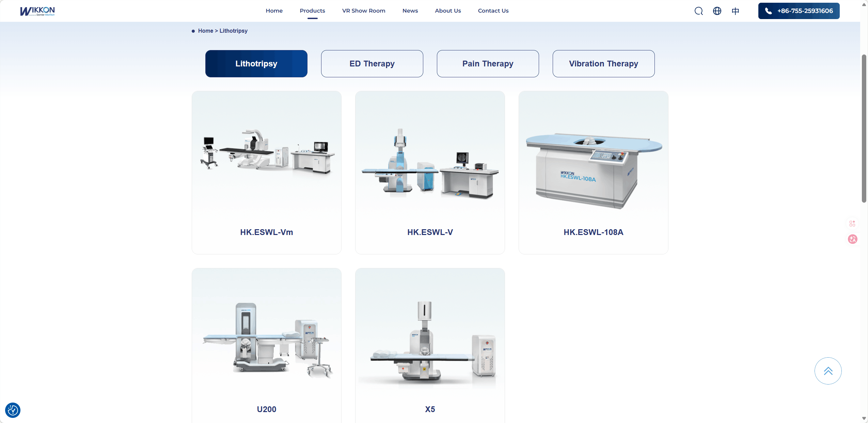Click the HK.ESWL-108A product title
The height and width of the screenshot is (423, 868).
pyautogui.click(x=594, y=232)
